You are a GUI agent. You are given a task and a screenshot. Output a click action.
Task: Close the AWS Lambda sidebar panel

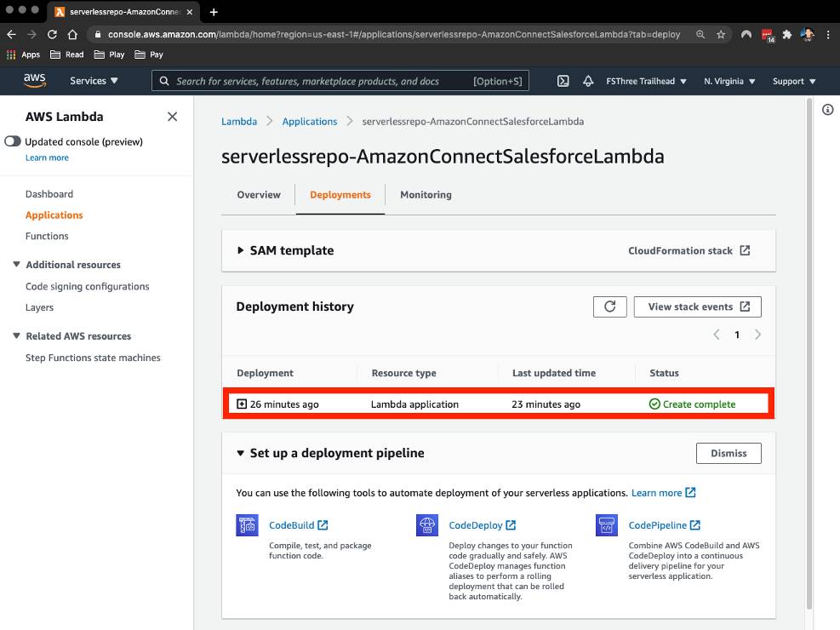point(172,117)
